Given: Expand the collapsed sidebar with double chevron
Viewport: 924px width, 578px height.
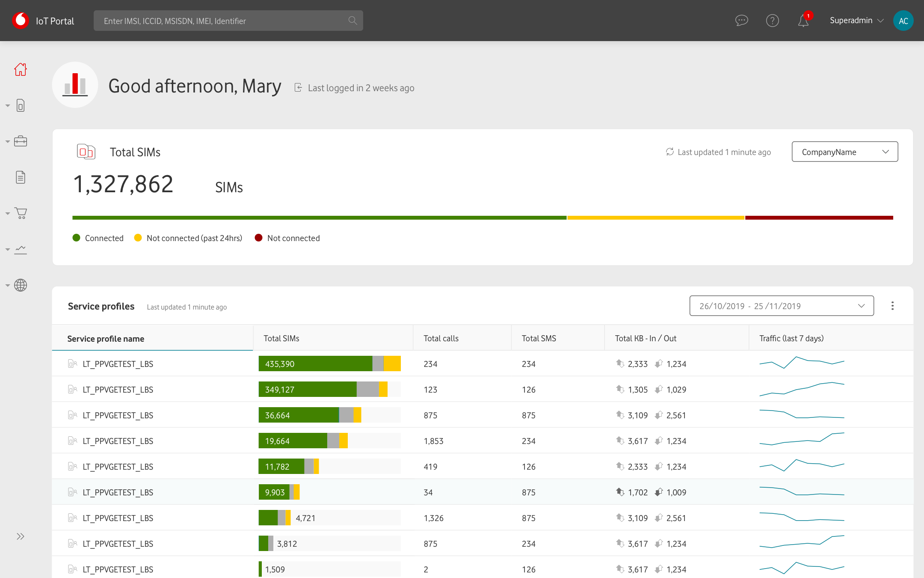Looking at the screenshot, I should (21, 536).
